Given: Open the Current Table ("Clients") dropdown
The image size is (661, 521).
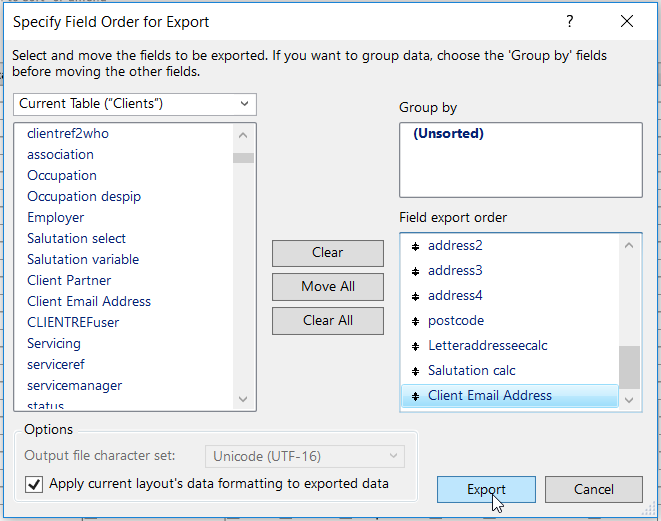Looking at the screenshot, I should tap(135, 104).
